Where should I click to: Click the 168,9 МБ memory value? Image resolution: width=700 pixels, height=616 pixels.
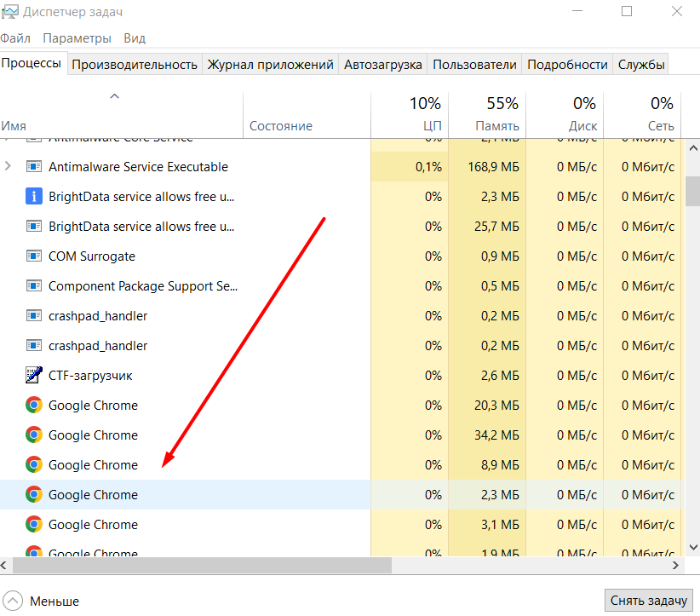coord(493,167)
